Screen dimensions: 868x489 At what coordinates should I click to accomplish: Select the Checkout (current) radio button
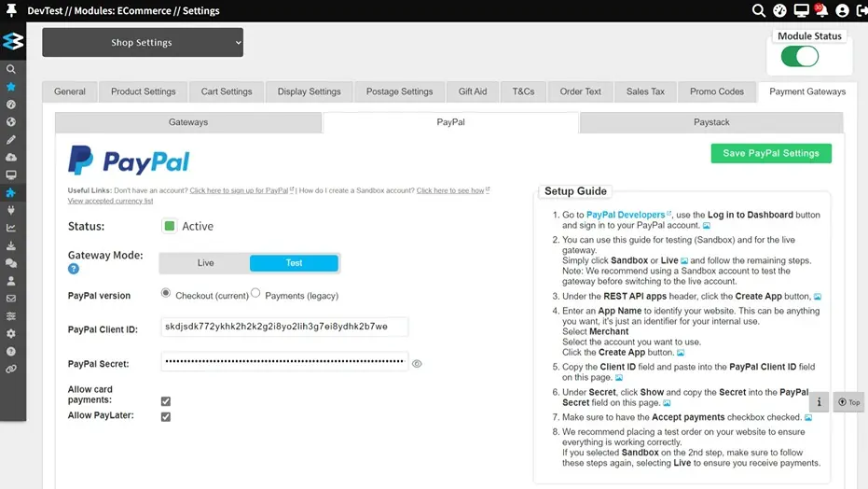pos(166,293)
